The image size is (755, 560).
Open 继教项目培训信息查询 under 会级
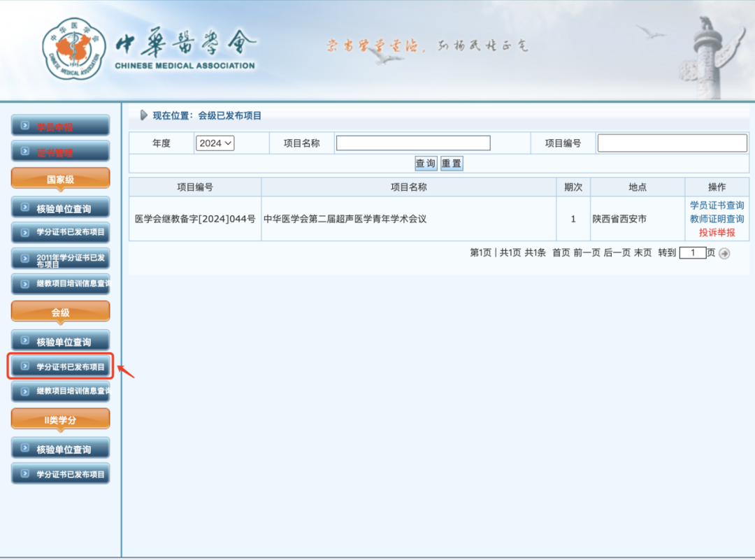[60, 391]
